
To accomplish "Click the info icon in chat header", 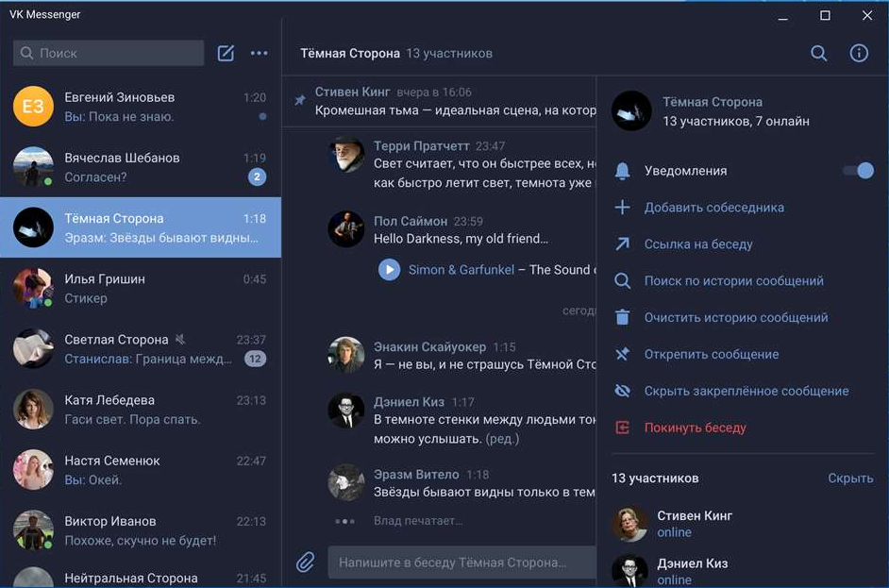I will click(859, 53).
